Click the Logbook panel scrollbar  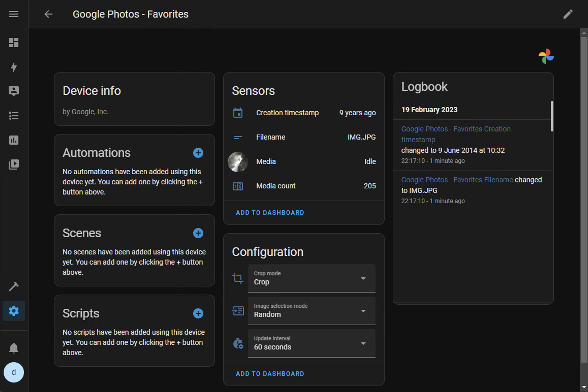(x=552, y=116)
